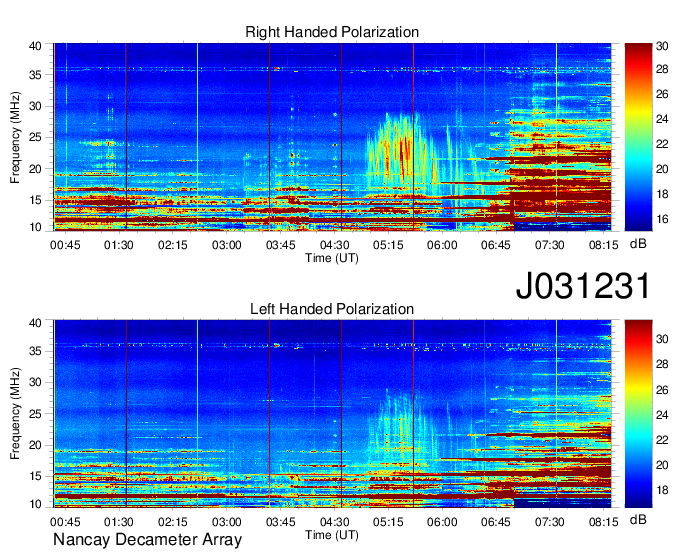Click the 02:15 tick label under bottom plot
The height and width of the screenshot is (552, 680).
[173, 522]
